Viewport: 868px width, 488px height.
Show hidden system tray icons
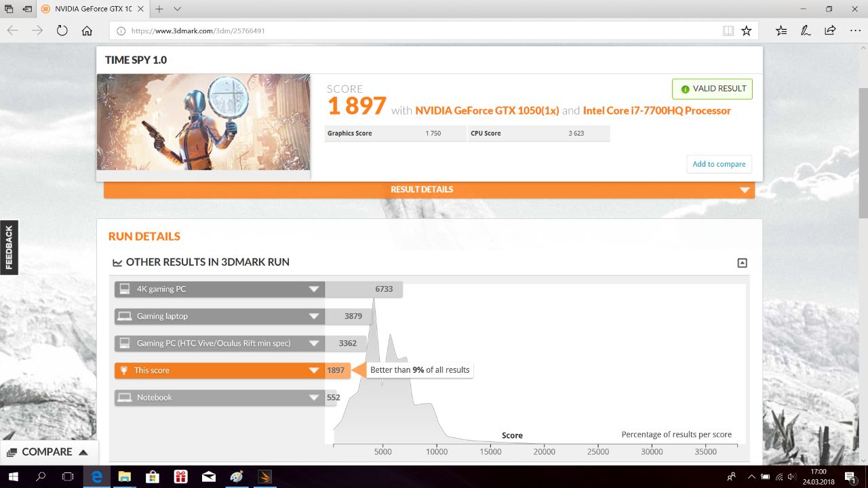click(x=751, y=476)
